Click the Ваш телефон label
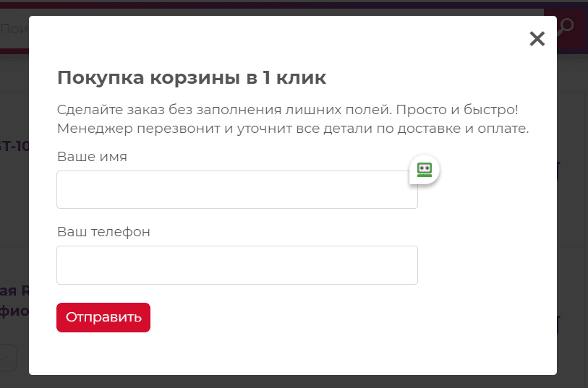Image resolution: width=588 pixels, height=388 pixels. [103, 232]
